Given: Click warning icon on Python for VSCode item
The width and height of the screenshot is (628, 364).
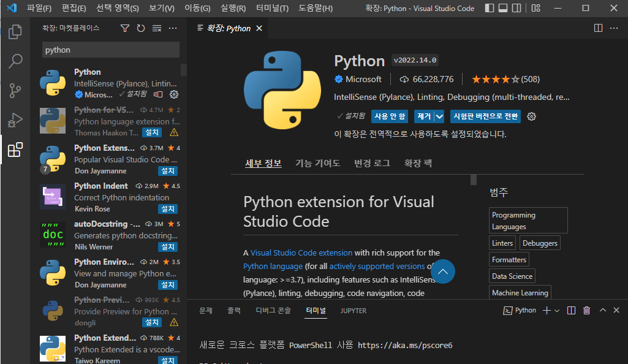Looking at the screenshot, I should pos(174,132).
